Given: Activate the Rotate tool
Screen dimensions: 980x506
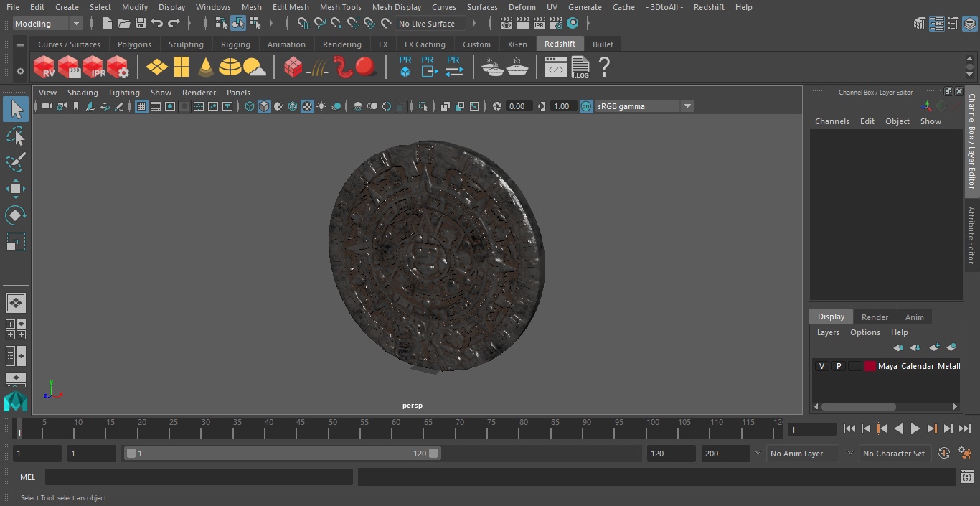Looking at the screenshot, I should (15, 215).
